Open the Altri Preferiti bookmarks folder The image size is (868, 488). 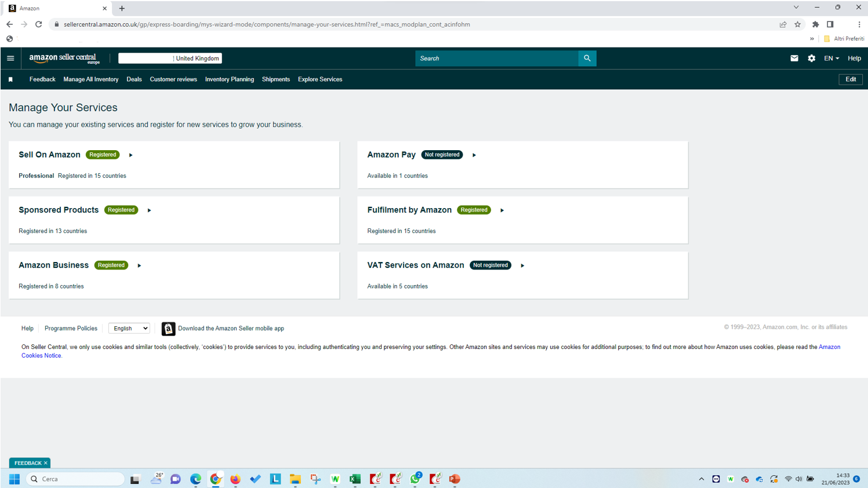click(844, 39)
